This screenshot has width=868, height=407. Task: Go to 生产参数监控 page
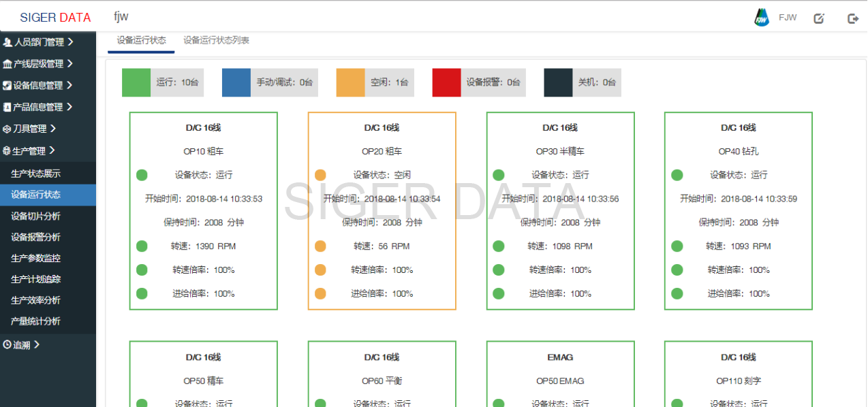click(35, 259)
